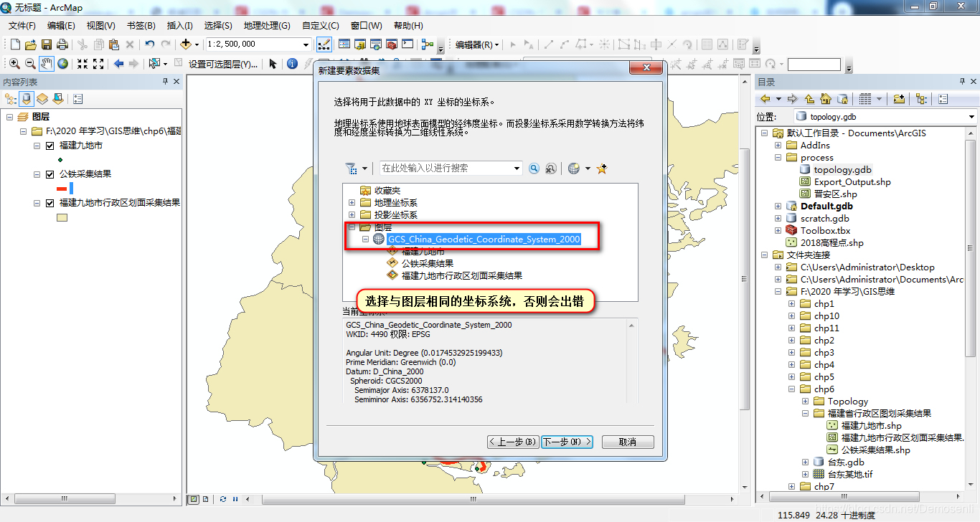980x522 pixels.
Task: Open the spatial filter dropdown in dialog
Action: 364,169
